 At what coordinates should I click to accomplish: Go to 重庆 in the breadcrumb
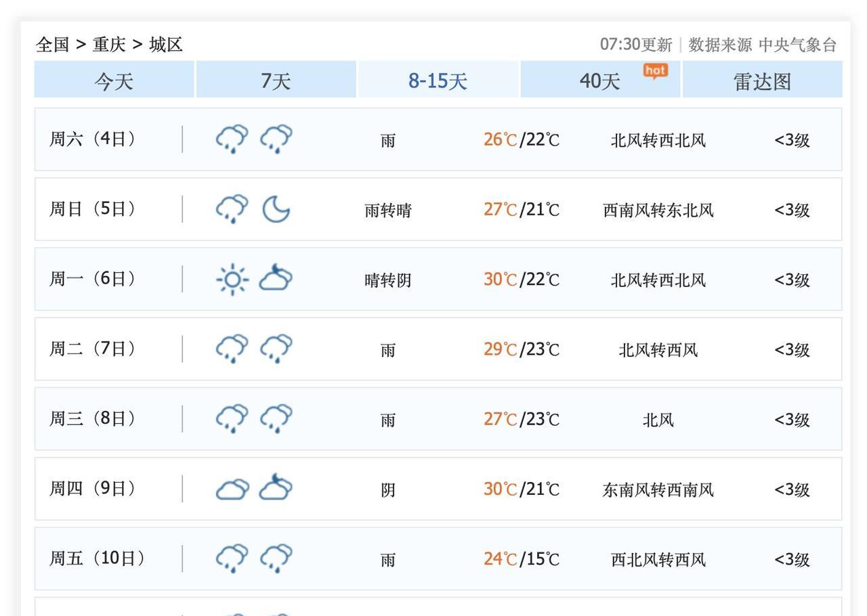109,45
